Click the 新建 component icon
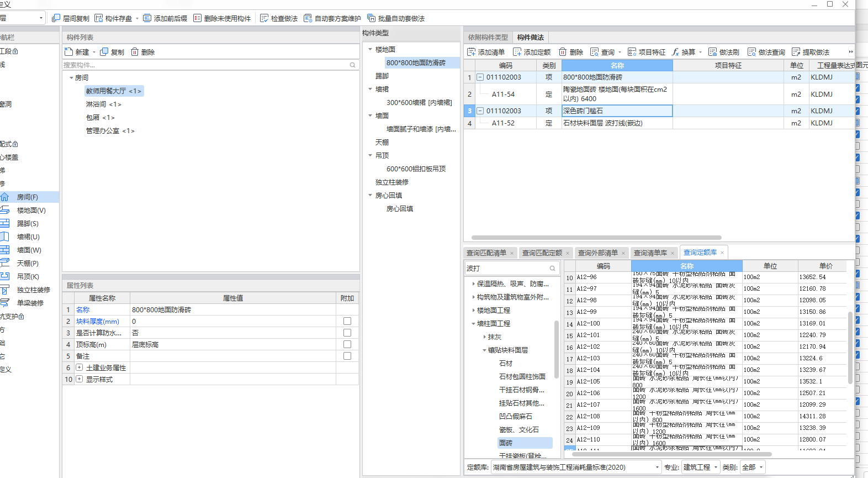This screenshot has height=478, width=868. [68, 52]
